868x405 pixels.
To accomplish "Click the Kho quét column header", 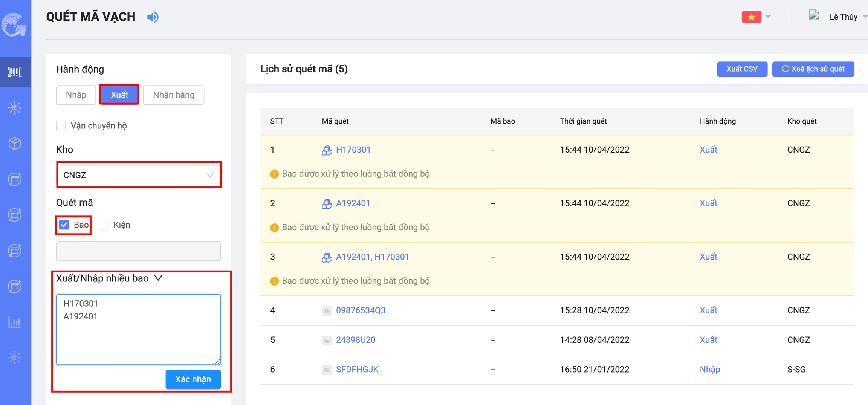I will (x=802, y=121).
